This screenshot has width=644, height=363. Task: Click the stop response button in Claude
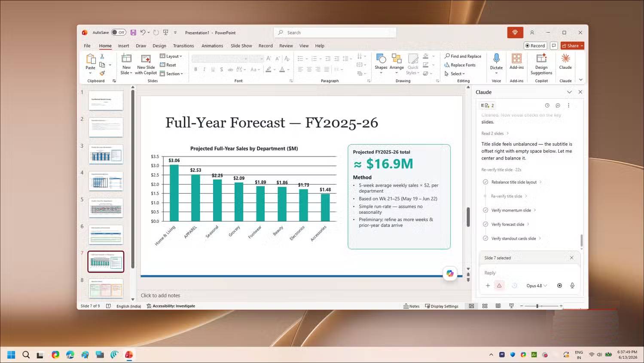559,286
